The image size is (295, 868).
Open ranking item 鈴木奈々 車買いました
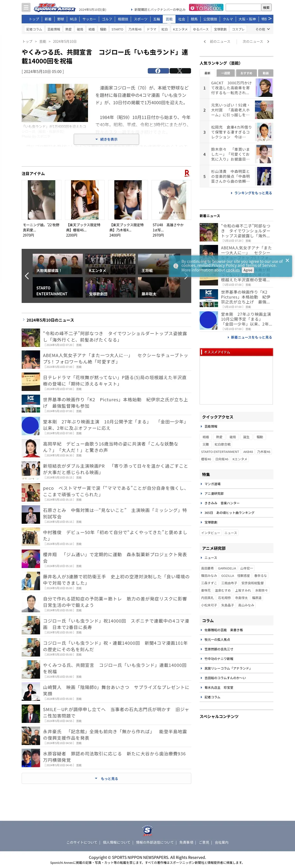coord(236,154)
